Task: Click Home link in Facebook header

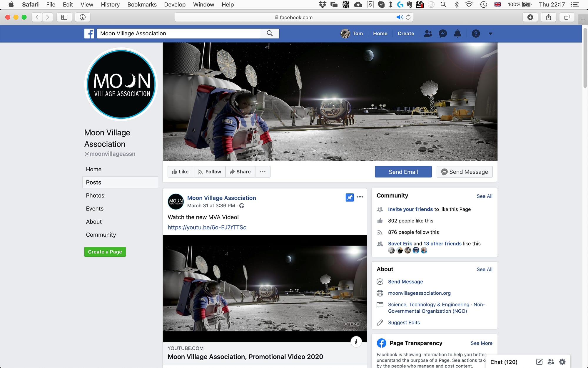Action: [380, 34]
